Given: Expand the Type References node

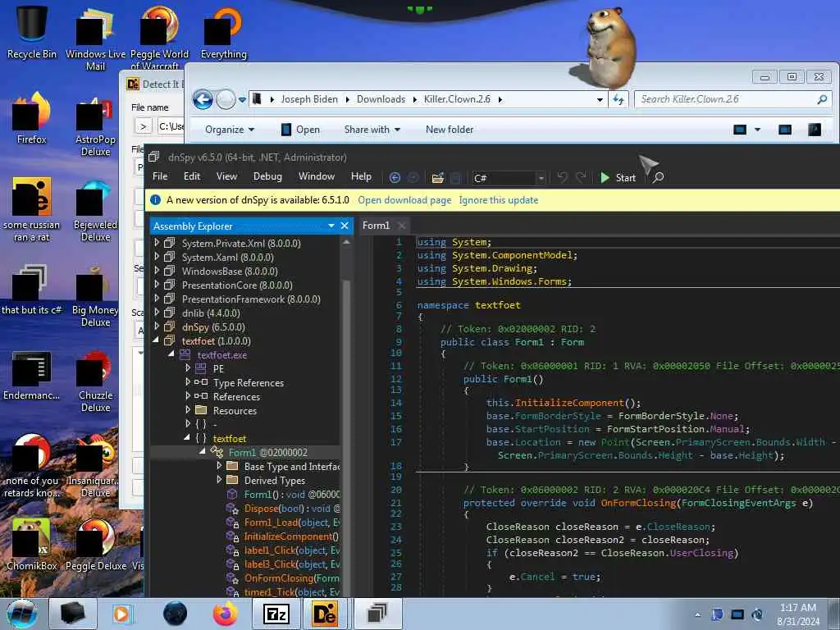Looking at the screenshot, I should 188,382.
